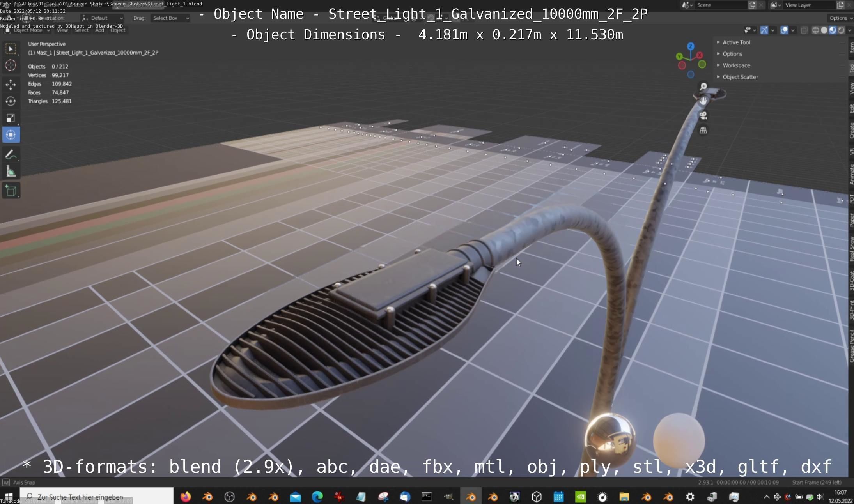Select the Move tool

11,84
